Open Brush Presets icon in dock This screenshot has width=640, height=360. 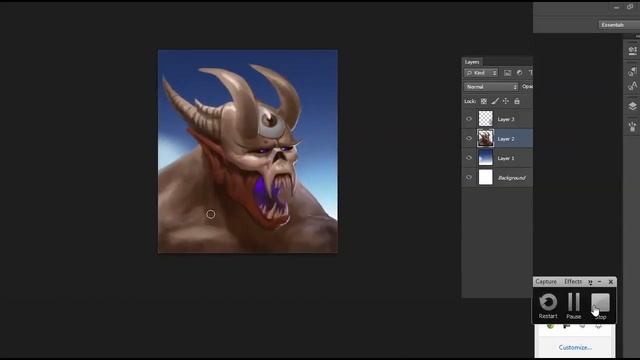click(x=632, y=127)
